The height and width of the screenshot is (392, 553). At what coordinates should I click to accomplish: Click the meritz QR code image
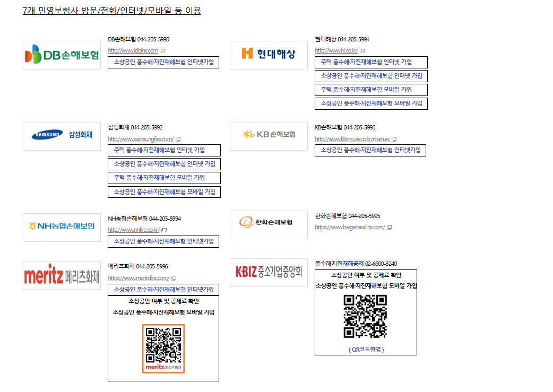(163, 349)
